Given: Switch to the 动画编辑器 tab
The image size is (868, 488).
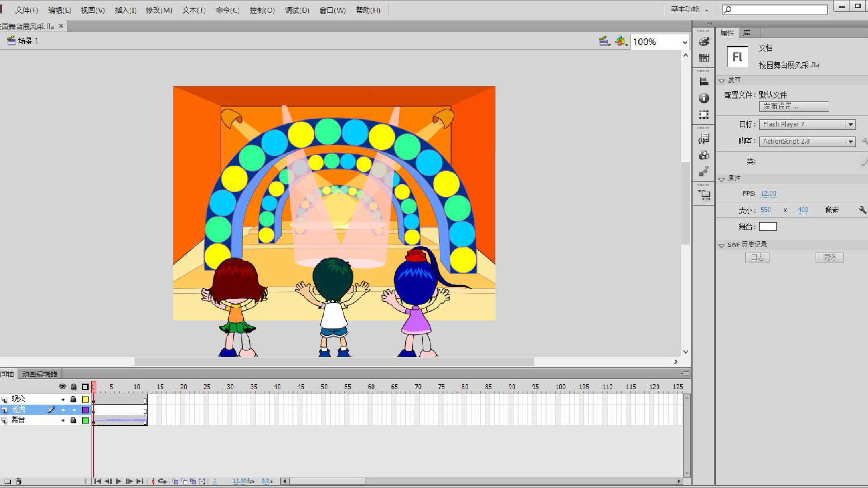Looking at the screenshot, I should pos(40,374).
